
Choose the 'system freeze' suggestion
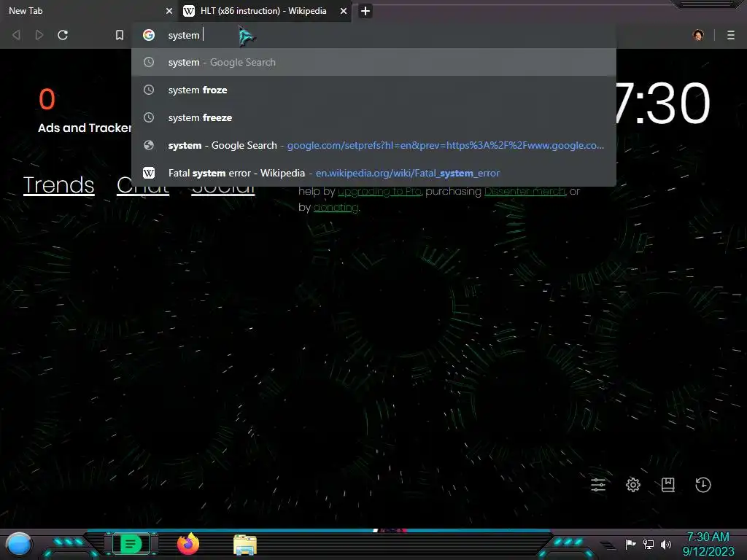[373, 117]
